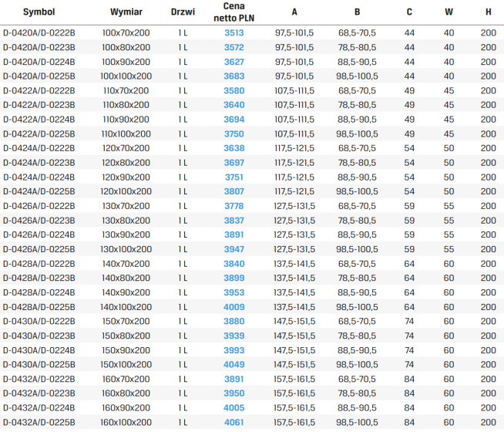Select symbol D-0430A/D-0225B
This screenshot has width=504, height=432.
(39, 364)
